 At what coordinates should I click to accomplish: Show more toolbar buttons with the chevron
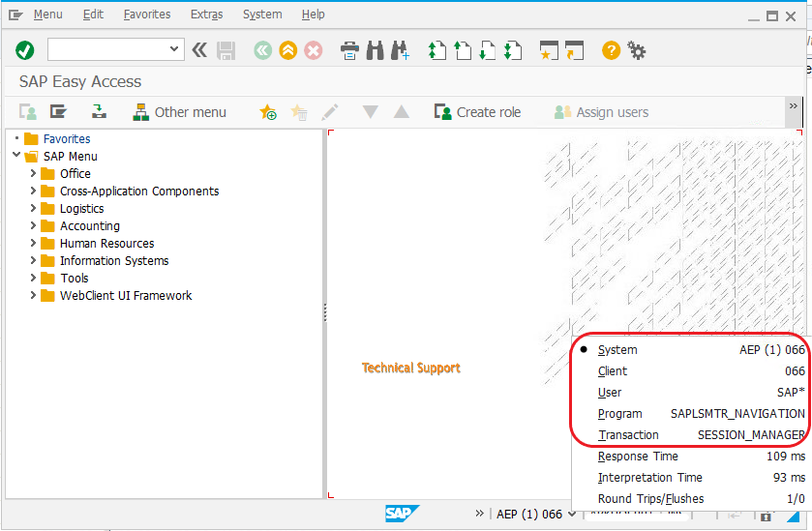794,106
